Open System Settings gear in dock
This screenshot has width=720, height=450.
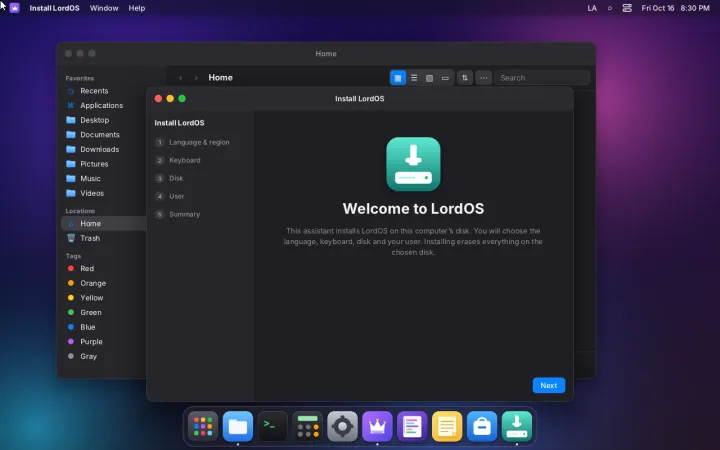(343, 426)
